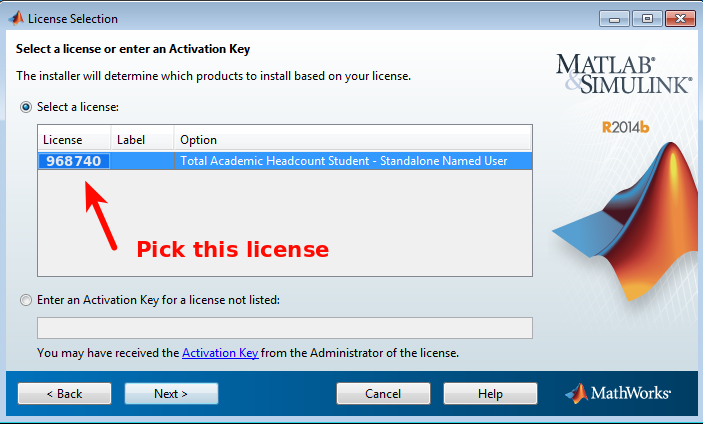
Task: Click the R2014b release badge
Action: [625, 128]
